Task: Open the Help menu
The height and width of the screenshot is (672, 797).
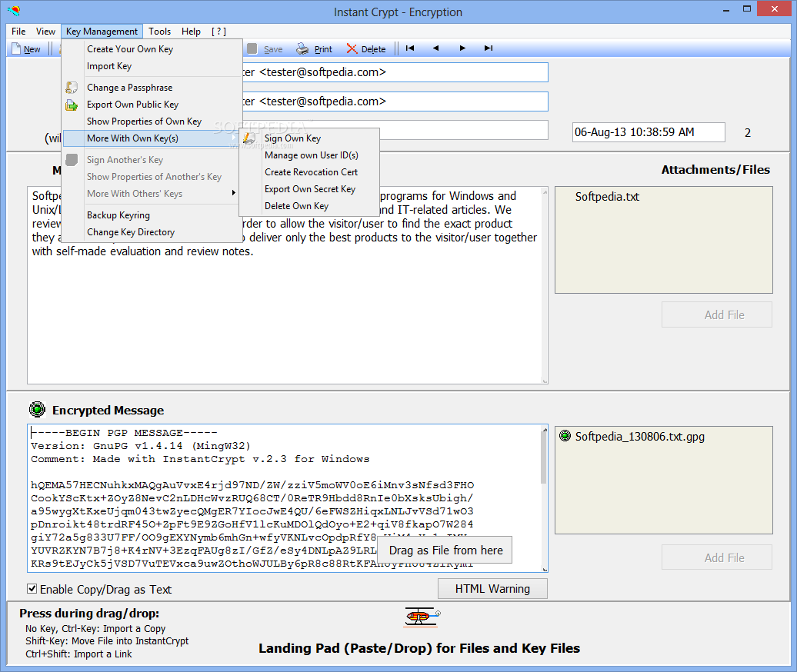Action: click(x=191, y=32)
